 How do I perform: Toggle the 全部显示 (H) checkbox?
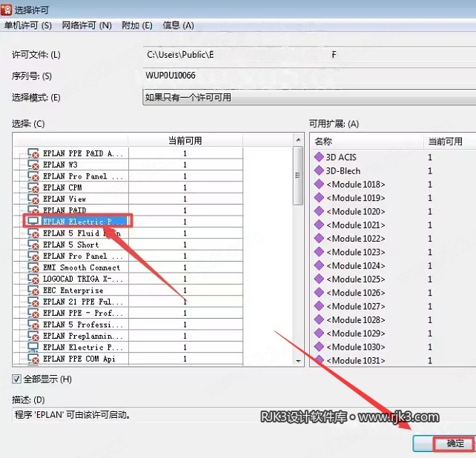(17, 379)
